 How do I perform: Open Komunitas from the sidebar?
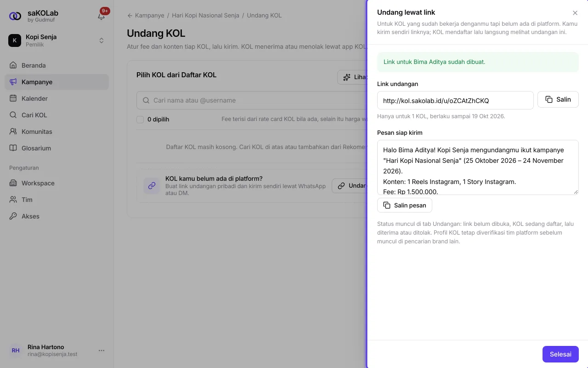(57, 132)
